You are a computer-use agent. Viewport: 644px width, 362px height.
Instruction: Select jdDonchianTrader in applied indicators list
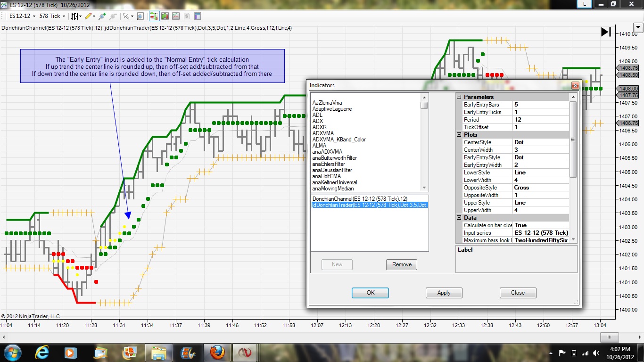point(370,205)
